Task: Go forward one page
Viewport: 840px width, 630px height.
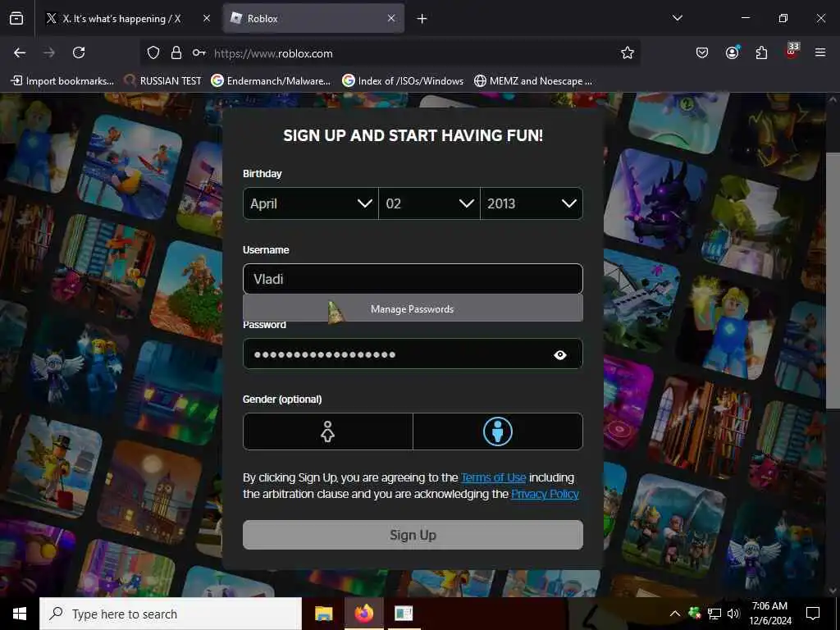Action: [49, 52]
